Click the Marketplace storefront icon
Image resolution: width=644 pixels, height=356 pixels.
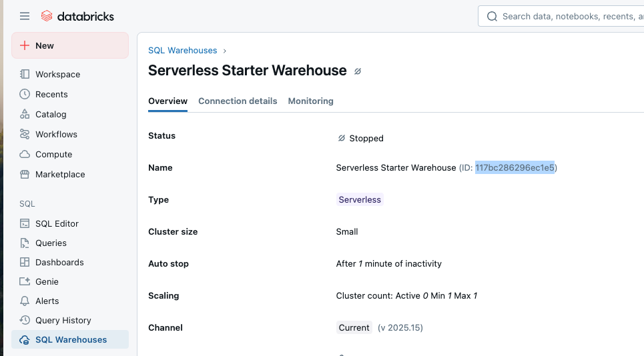25,174
